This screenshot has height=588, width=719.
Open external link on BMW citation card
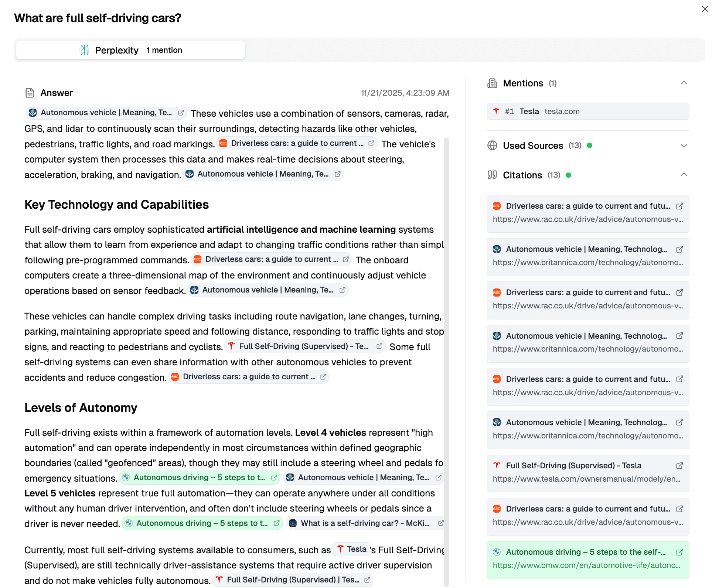tap(679, 552)
